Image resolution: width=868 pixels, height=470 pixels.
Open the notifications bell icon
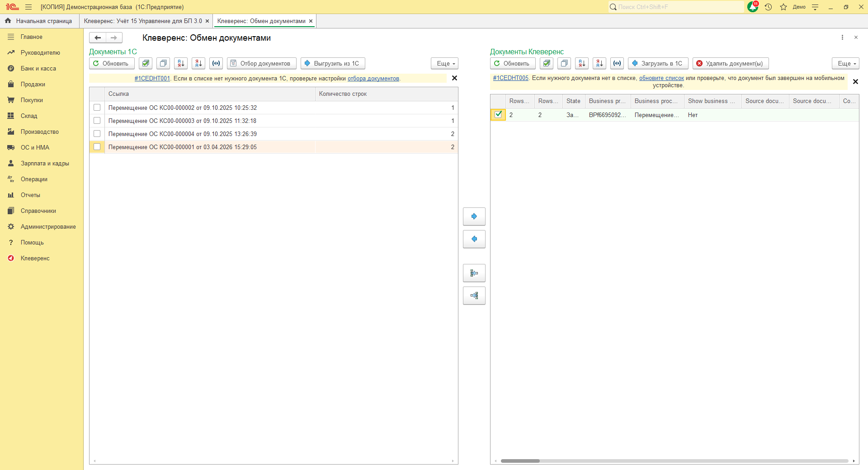(x=753, y=7)
